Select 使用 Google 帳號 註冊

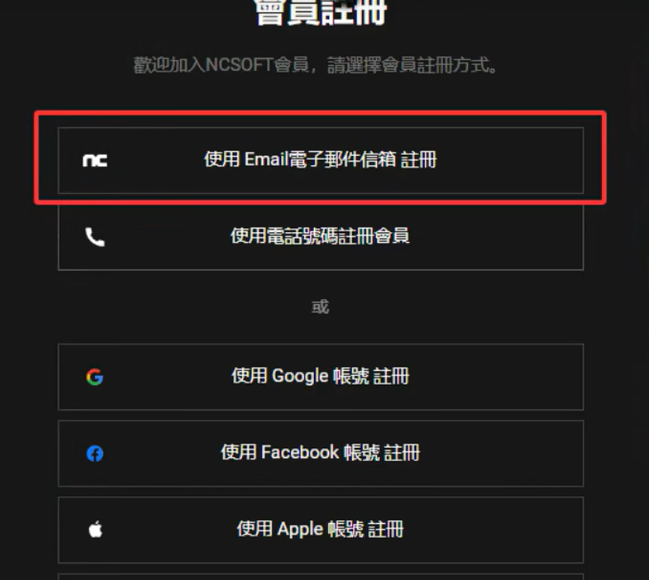pos(321,377)
